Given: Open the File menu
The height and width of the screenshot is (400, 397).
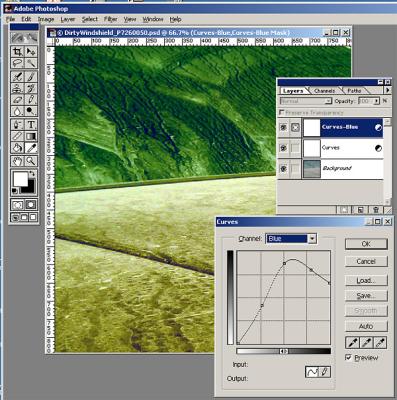Looking at the screenshot, I should pyautogui.click(x=10, y=19).
